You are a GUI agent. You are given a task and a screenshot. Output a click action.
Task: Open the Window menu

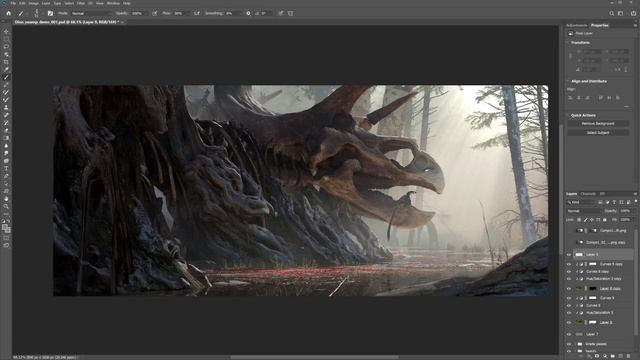coord(113,3)
